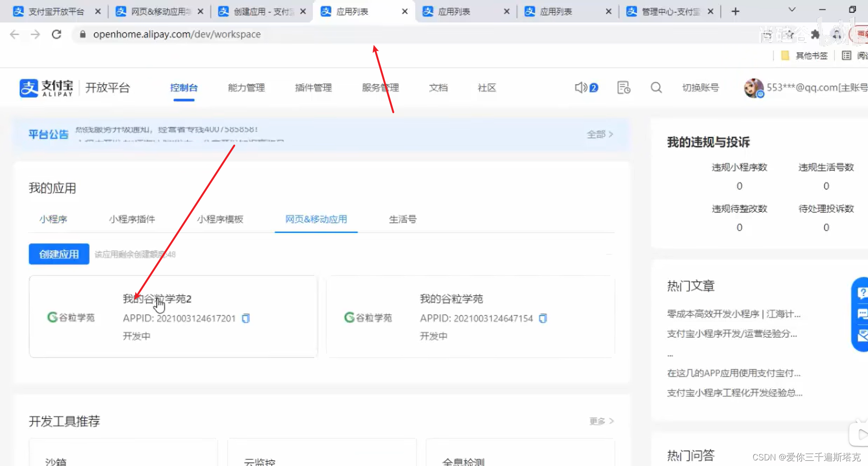
Task: Expand the browser tab search chevron
Action: click(x=792, y=9)
